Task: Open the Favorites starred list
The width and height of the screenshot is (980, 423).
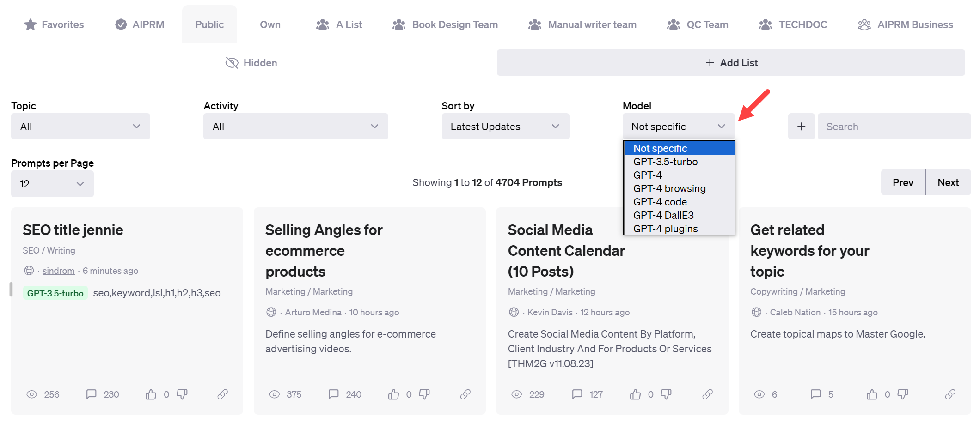Action: click(x=54, y=24)
